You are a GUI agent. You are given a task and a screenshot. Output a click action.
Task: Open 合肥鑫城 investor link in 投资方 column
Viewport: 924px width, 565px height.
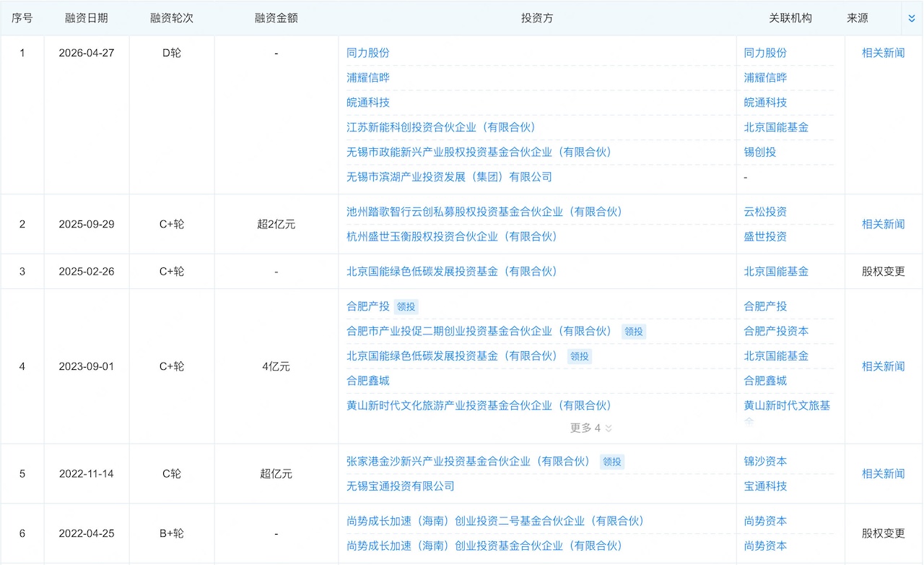click(x=368, y=381)
